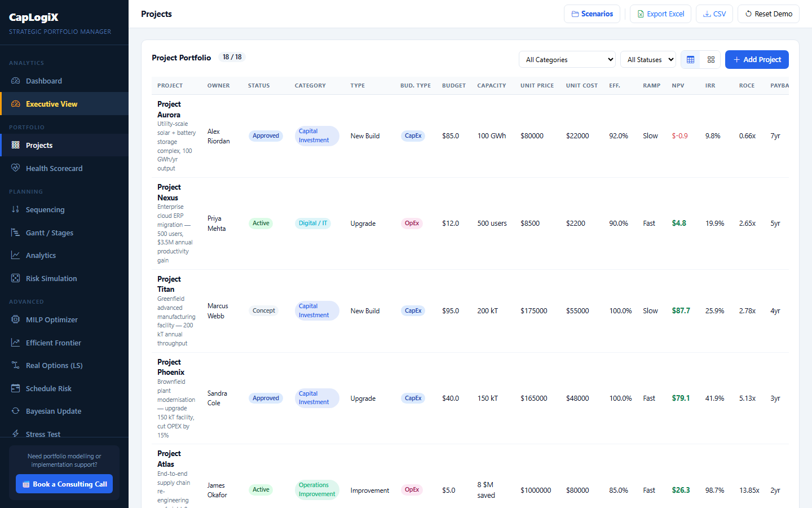812x508 pixels.
Task: Reset the demo data
Action: click(x=768, y=14)
